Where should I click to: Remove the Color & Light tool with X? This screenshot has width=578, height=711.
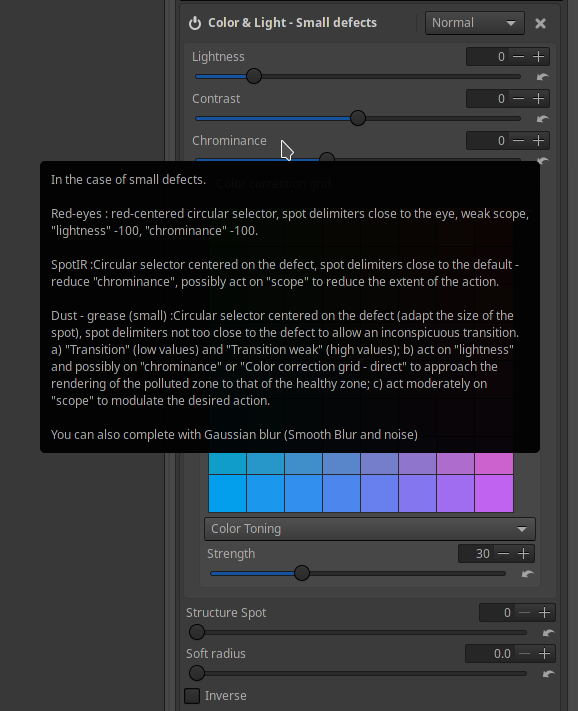540,24
